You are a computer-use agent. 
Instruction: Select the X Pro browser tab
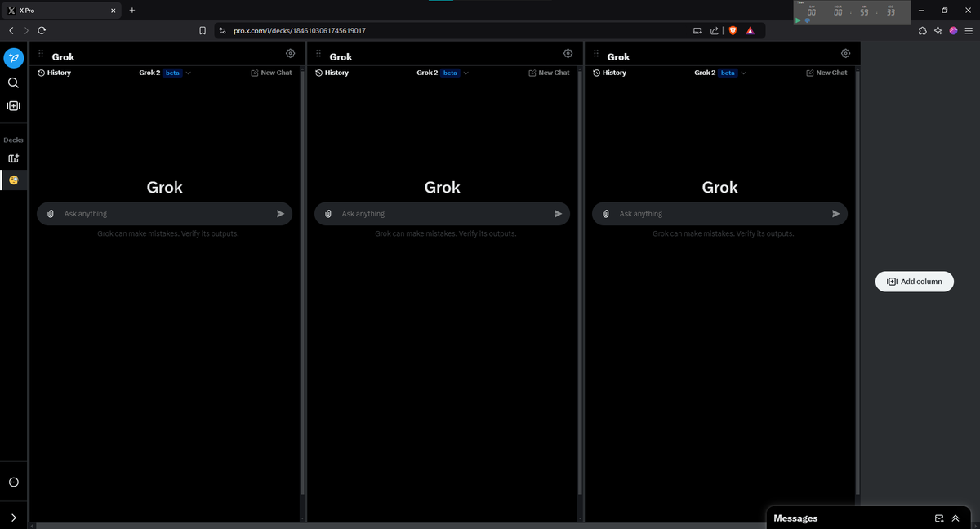click(61, 10)
